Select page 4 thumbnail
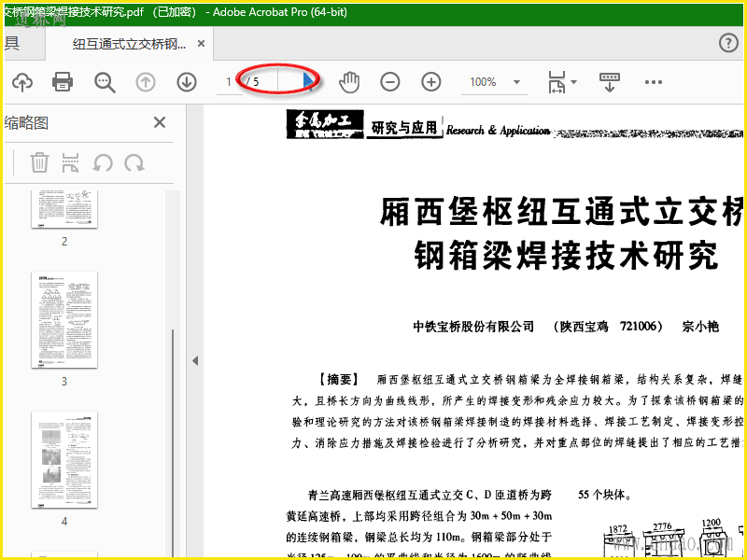This screenshot has height=560, width=747. point(64,460)
